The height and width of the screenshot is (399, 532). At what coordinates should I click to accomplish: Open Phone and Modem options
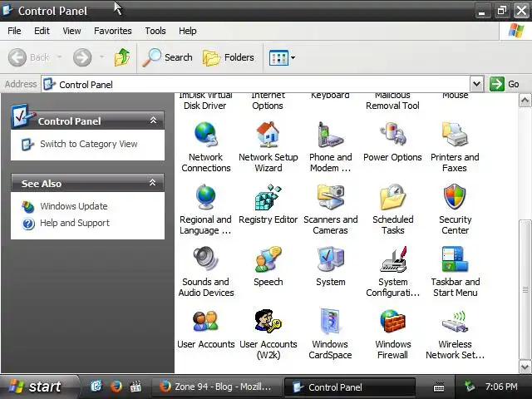click(x=331, y=135)
